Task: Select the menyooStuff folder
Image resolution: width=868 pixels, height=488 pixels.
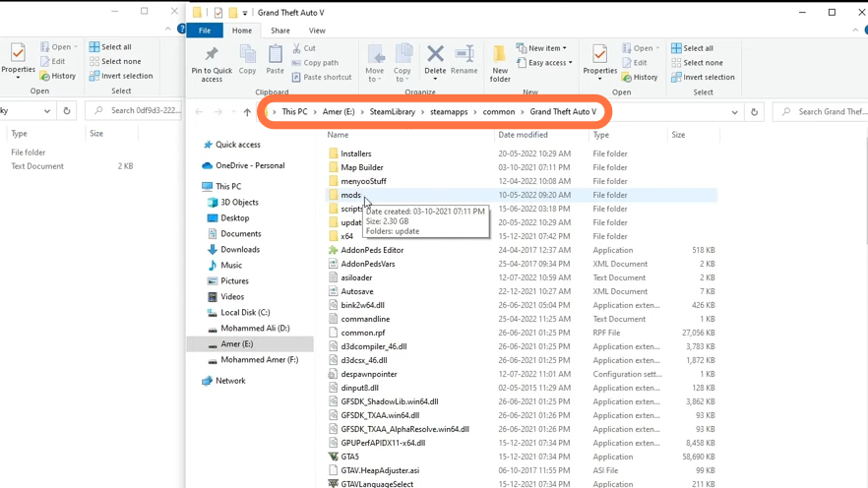Action: coord(363,181)
